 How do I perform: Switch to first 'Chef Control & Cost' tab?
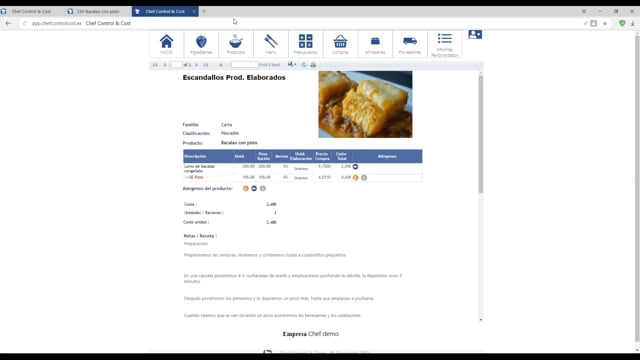pos(31,11)
